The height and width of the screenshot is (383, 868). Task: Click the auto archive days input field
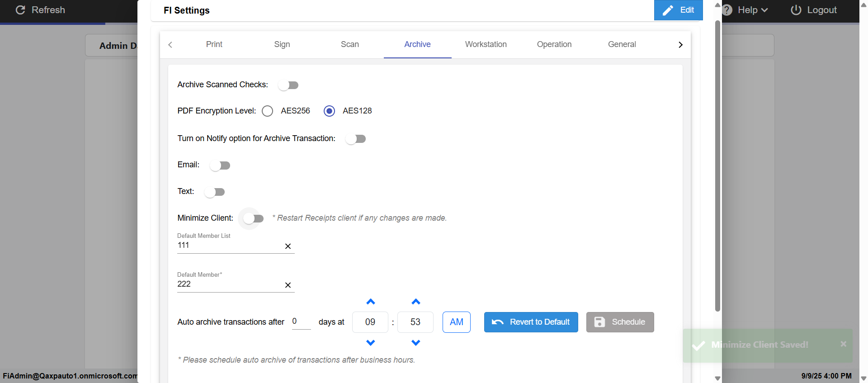click(301, 322)
